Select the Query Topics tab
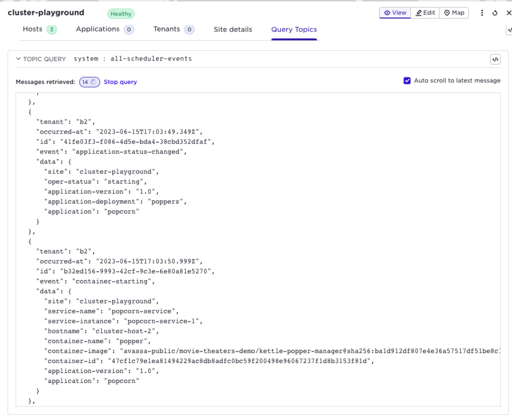Image resolution: width=512 pixels, height=420 pixels. pyautogui.click(x=294, y=29)
